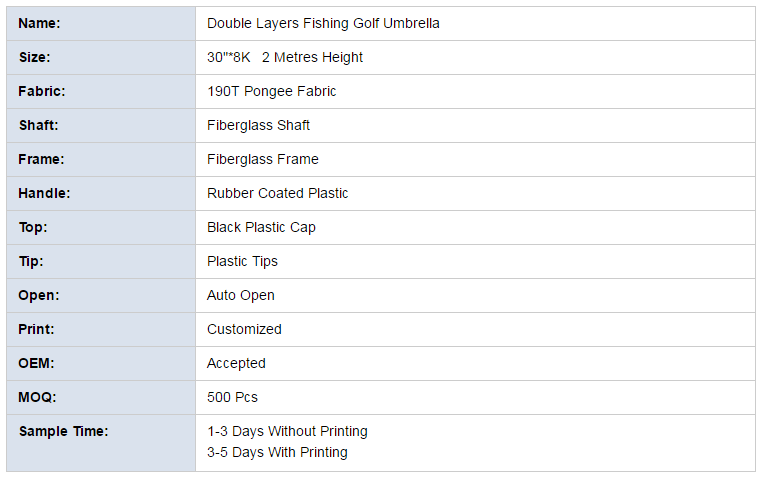Click the Black Plastic Cap text
The width and height of the screenshot is (763, 478).
[x=261, y=228]
